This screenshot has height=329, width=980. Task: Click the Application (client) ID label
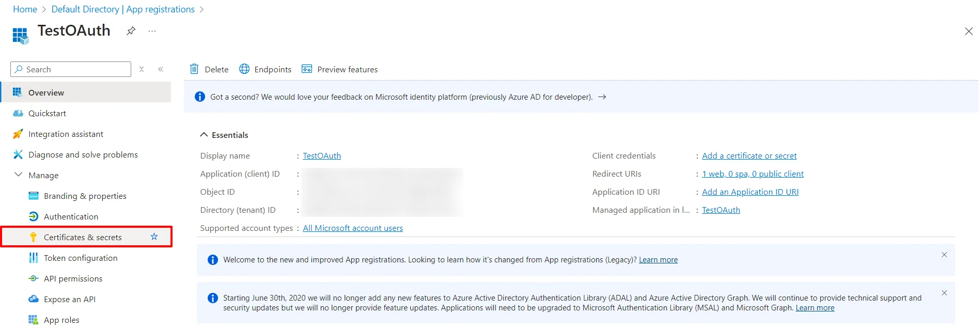(x=240, y=174)
